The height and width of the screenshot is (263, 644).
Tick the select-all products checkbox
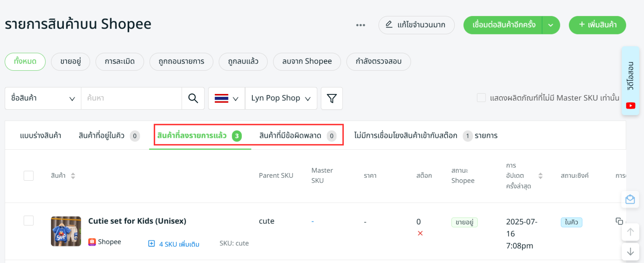point(29,176)
